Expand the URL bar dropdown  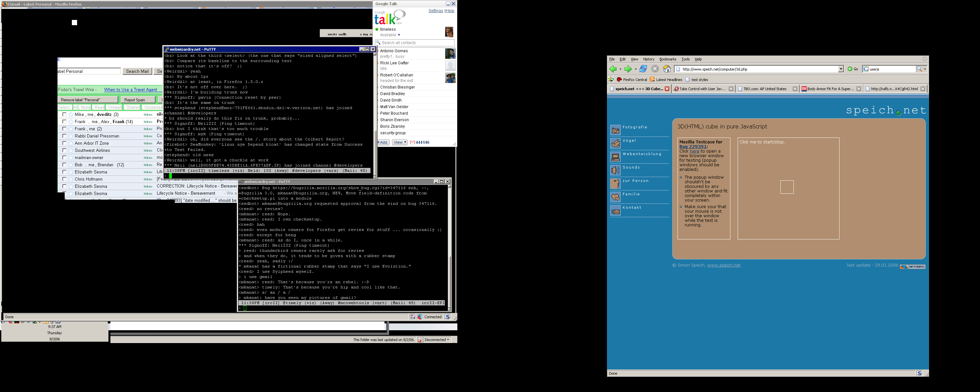pyautogui.click(x=841, y=69)
